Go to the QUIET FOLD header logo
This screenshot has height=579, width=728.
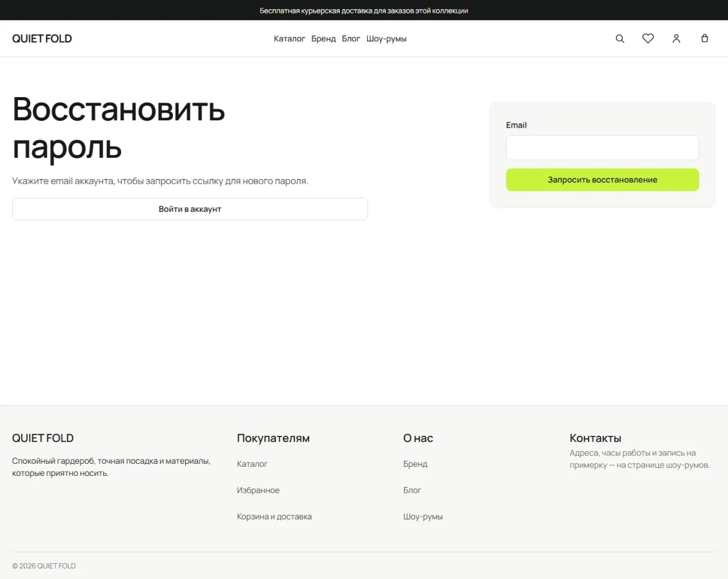[x=42, y=38]
